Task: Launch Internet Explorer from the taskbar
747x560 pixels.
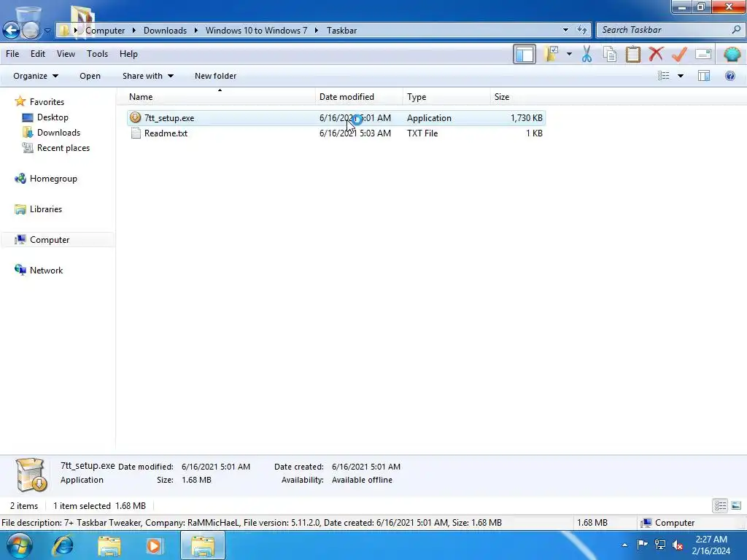Action: point(63,545)
